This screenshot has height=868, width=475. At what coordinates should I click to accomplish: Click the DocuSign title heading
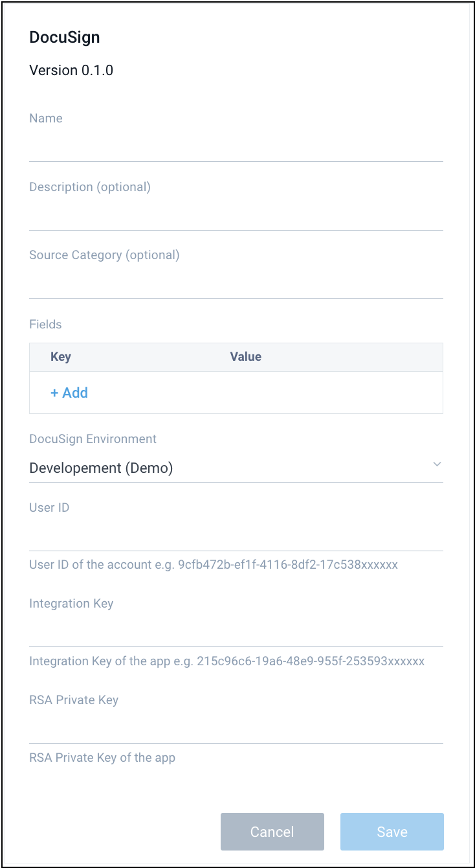click(65, 37)
